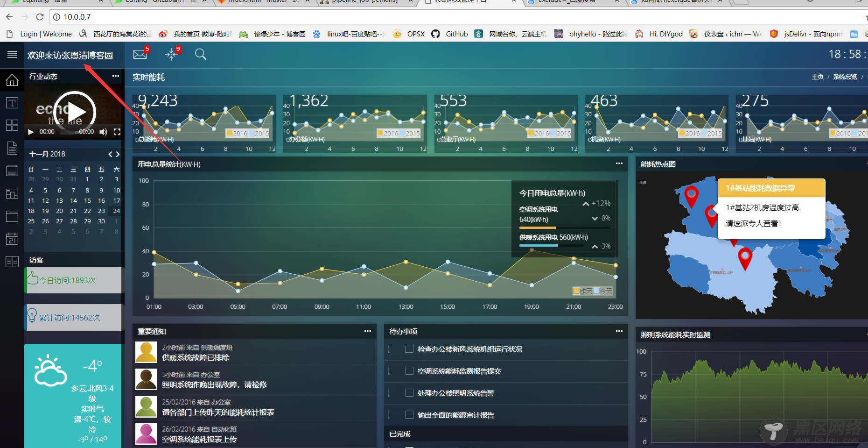This screenshot has height=448, width=868.
Task: Click the red map marker at the top of the map
Action: point(691,196)
